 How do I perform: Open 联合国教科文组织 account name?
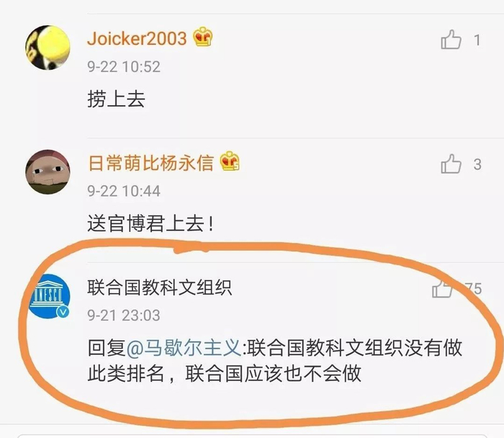pos(159,287)
